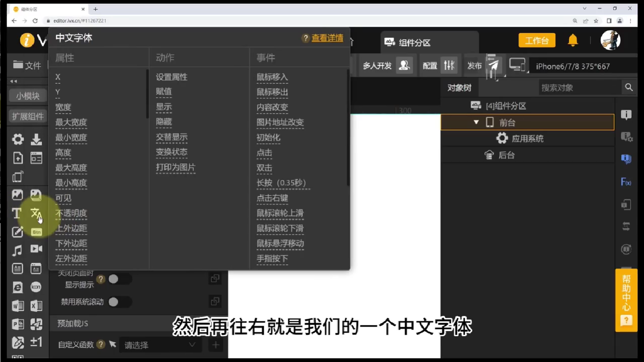Select the input box edit icon
Image resolution: width=644 pixels, height=362 pixels.
coord(17,232)
